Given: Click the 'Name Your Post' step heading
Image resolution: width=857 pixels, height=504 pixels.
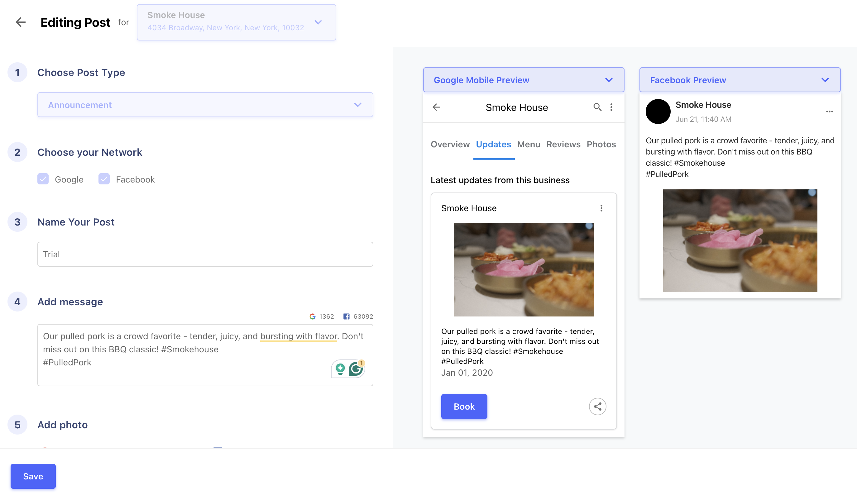Looking at the screenshot, I should 76,222.
